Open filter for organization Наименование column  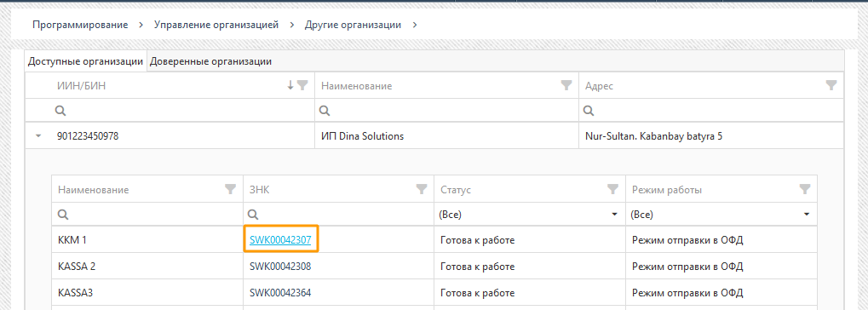tap(566, 85)
